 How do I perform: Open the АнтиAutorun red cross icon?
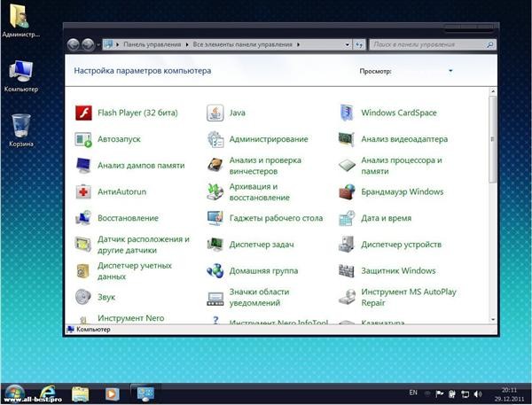pyautogui.click(x=83, y=191)
